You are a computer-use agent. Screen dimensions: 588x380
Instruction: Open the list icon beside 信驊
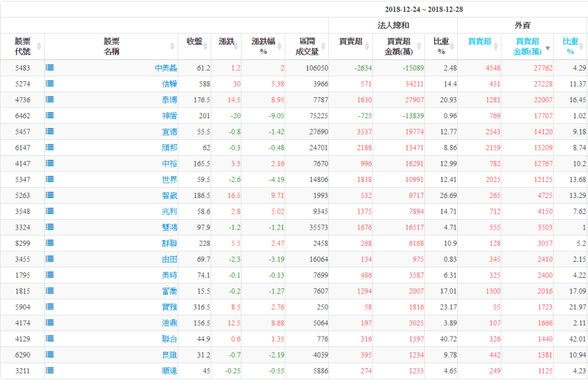50,84
